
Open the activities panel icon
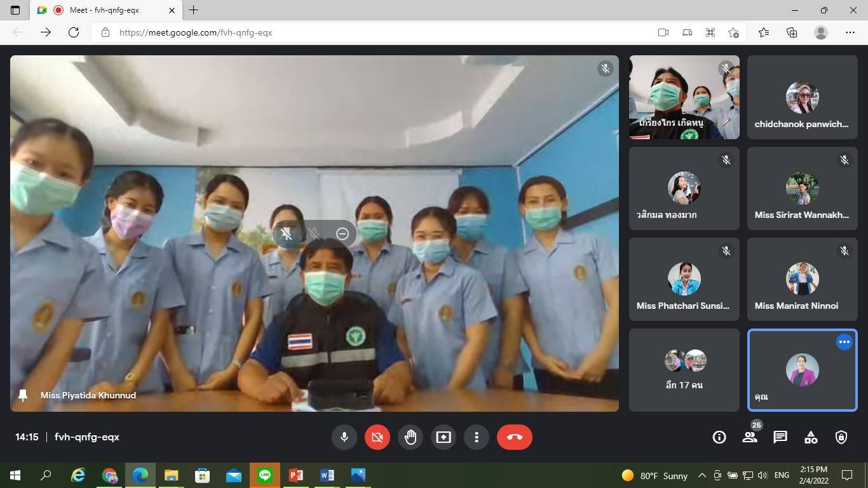click(x=811, y=437)
